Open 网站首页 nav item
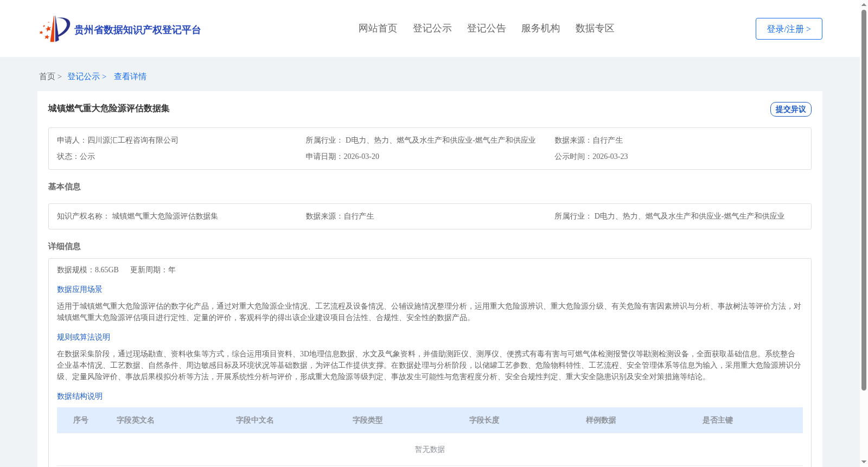The width and height of the screenshot is (868, 467). (378, 28)
